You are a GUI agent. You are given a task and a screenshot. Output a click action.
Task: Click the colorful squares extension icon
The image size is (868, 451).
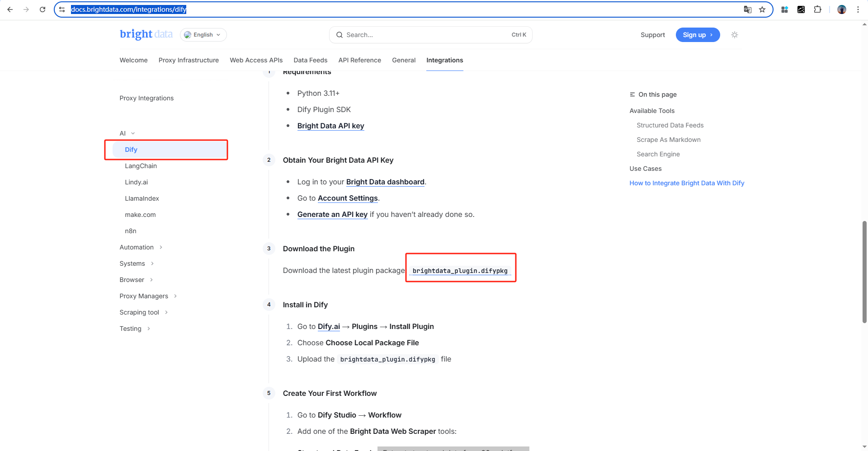point(785,9)
